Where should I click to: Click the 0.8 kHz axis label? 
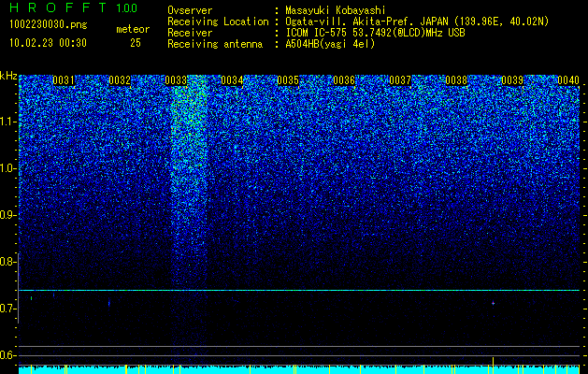(x=7, y=262)
